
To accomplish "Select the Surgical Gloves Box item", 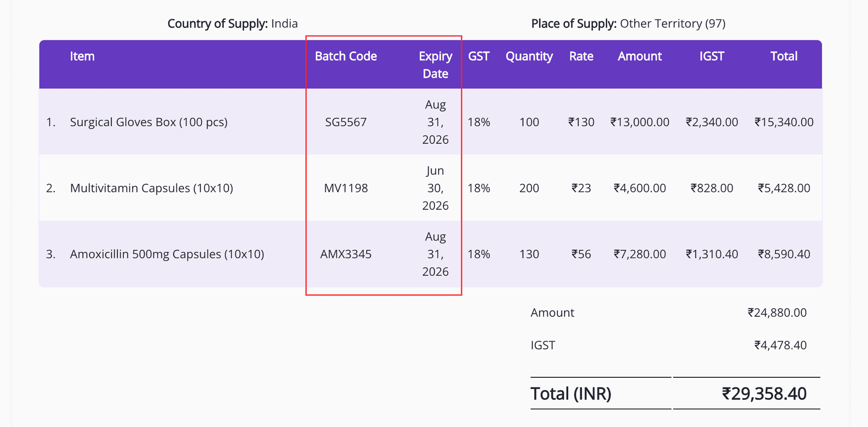I will [x=149, y=122].
